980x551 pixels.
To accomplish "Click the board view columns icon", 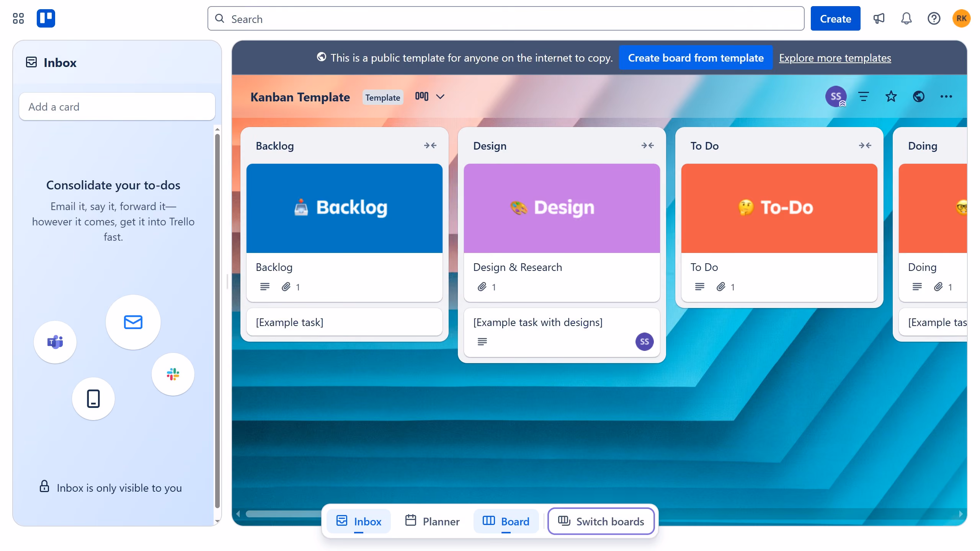I will point(422,96).
